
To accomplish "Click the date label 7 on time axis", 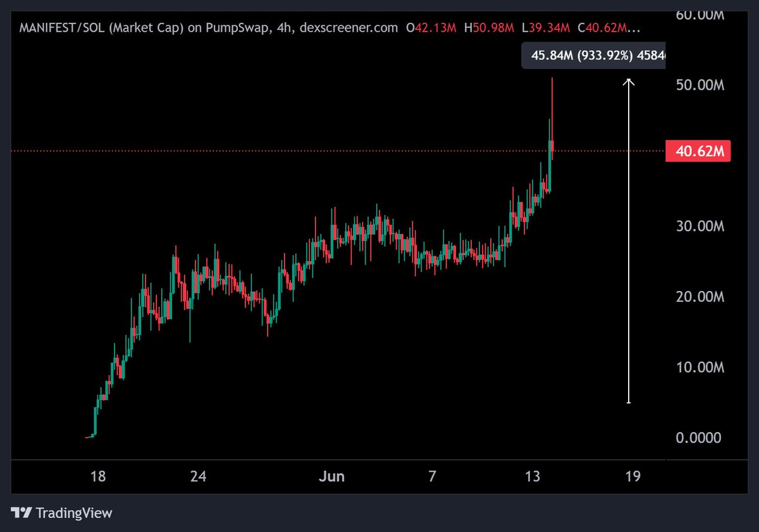I will click(x=432, y=476).
